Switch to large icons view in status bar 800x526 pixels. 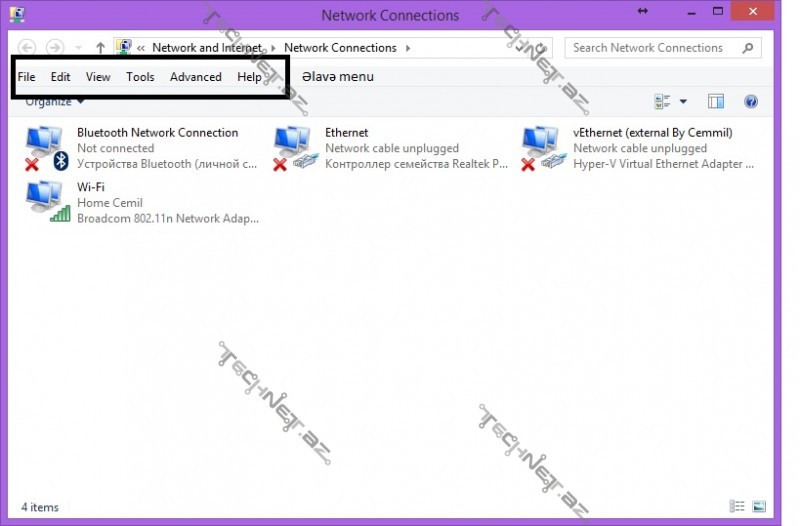(759, 506)
